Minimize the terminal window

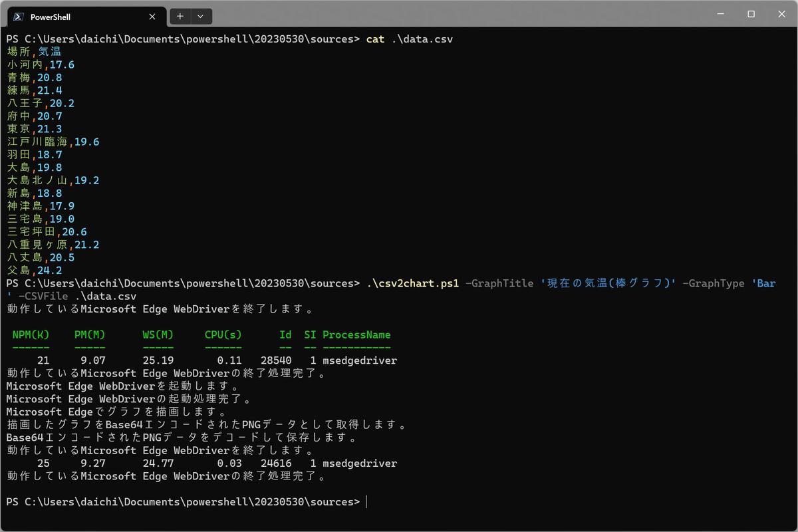click(720, 14)
